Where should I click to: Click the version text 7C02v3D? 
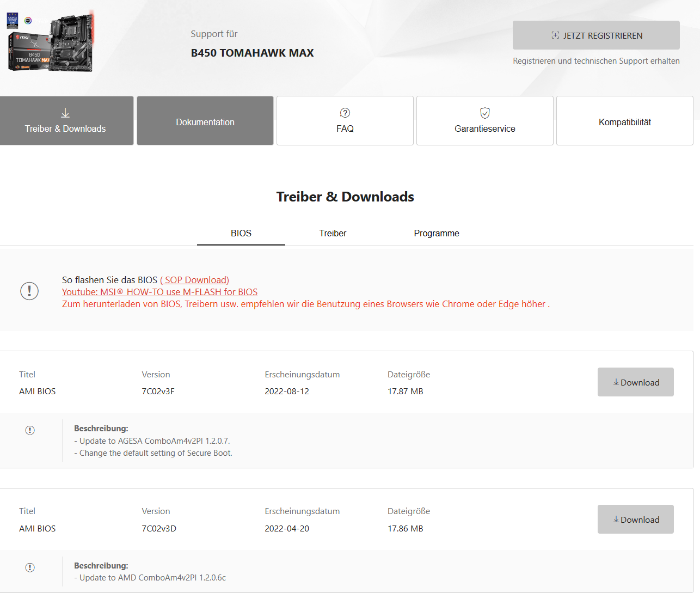point(159,529)
